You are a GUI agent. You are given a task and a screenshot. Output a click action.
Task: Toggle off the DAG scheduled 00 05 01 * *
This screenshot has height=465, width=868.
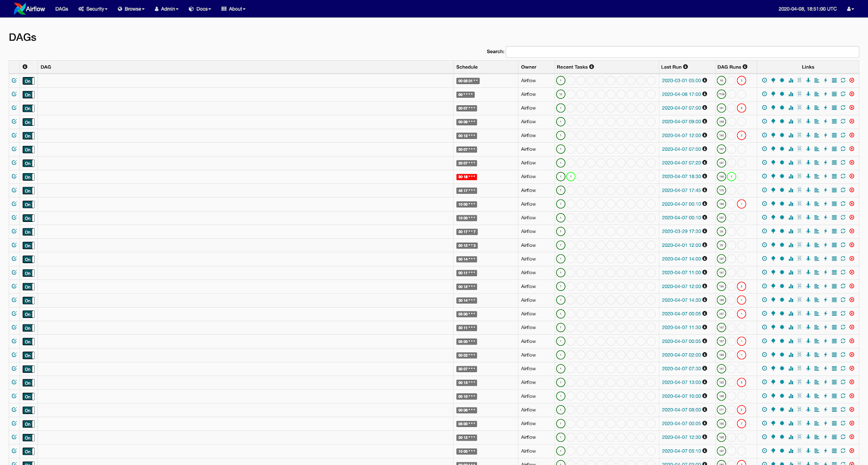28,81
